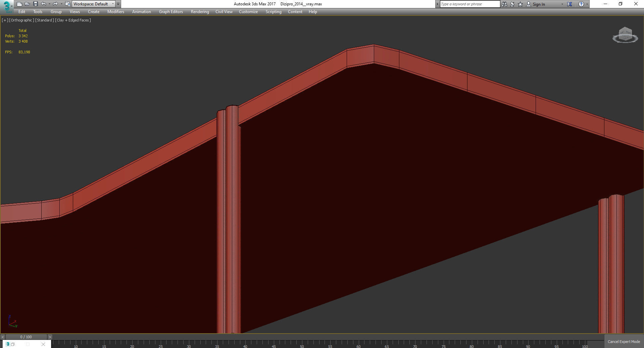Viewport: 644px width, 348px height.
Task: Click the Polys count value 3 342
Action: coord(23,36)
